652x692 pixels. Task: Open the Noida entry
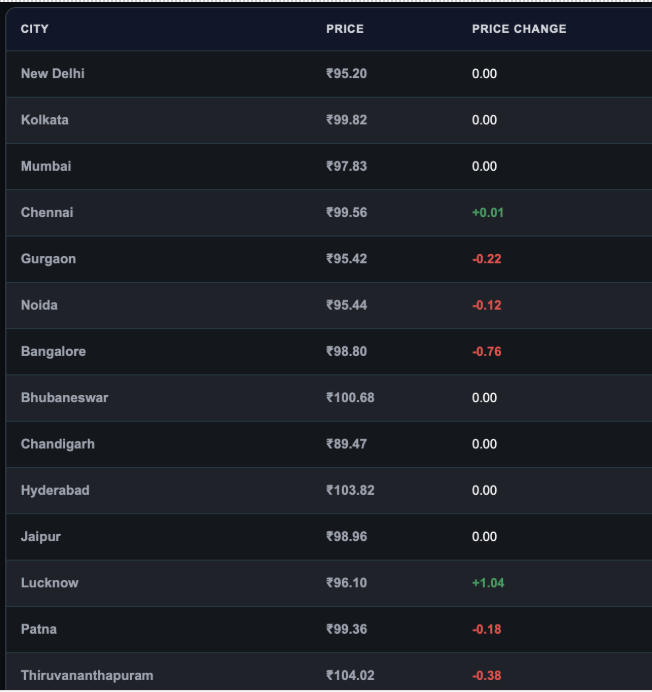[39, 305]
